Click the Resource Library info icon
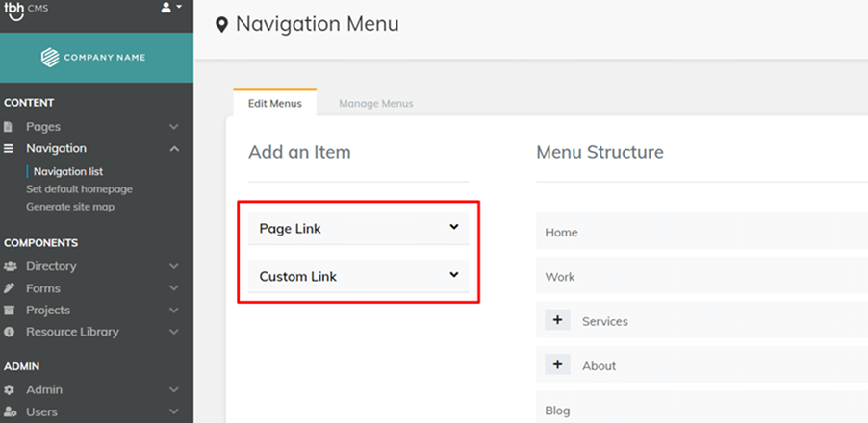The image size is (868, 423). 9,333
